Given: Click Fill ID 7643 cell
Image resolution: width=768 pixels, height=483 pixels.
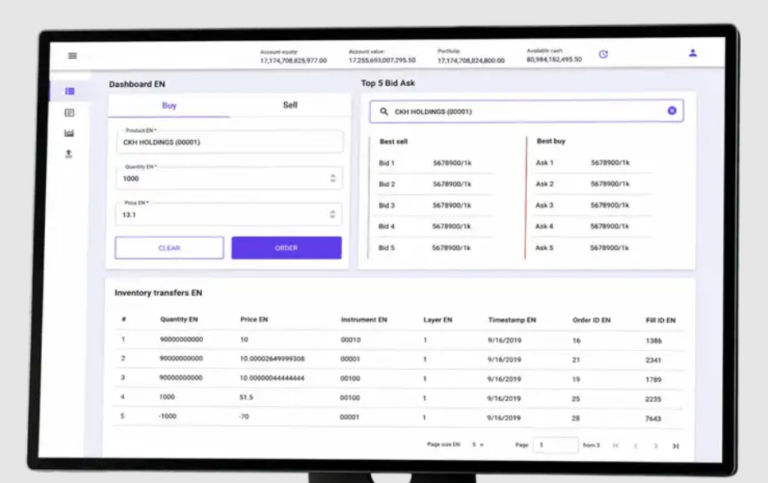Looking at the screenshot, I should tap(653, 419).
